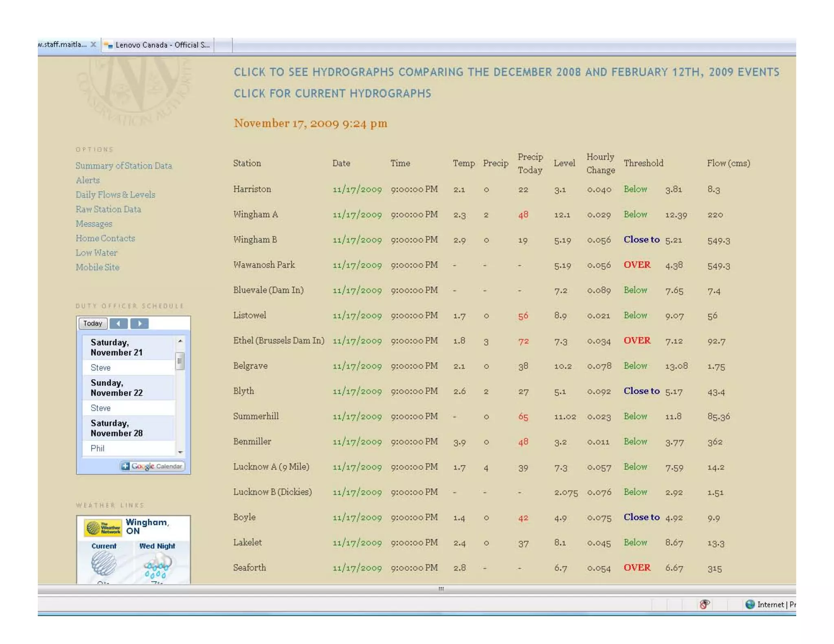The height and width of the screenshot is (644, 834).
Task: Click the Current weather condition icon
Action: [x=104, y=564]
